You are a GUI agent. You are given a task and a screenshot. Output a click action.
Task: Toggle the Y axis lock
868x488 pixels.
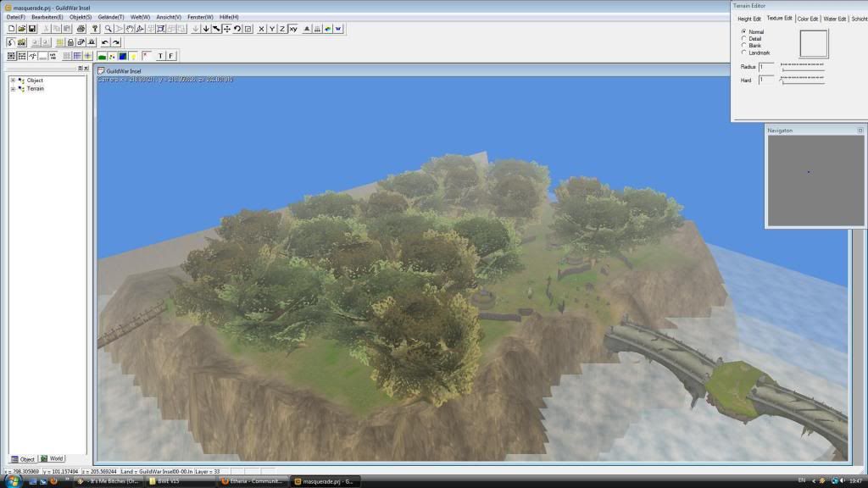272,29
